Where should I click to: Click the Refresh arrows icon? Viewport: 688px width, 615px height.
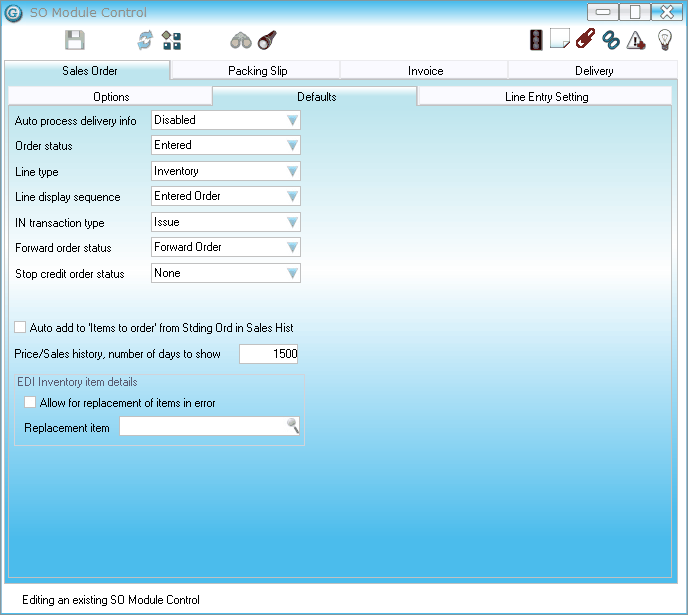145,40
